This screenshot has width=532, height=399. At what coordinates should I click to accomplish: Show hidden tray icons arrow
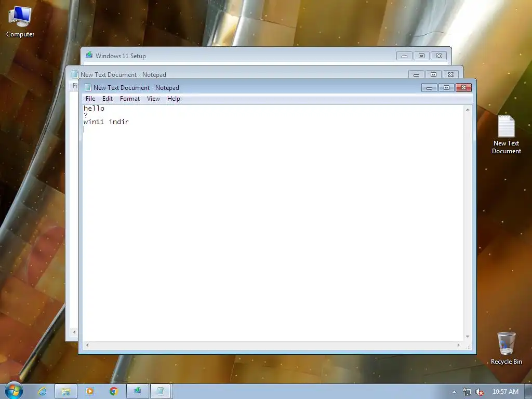454,392
